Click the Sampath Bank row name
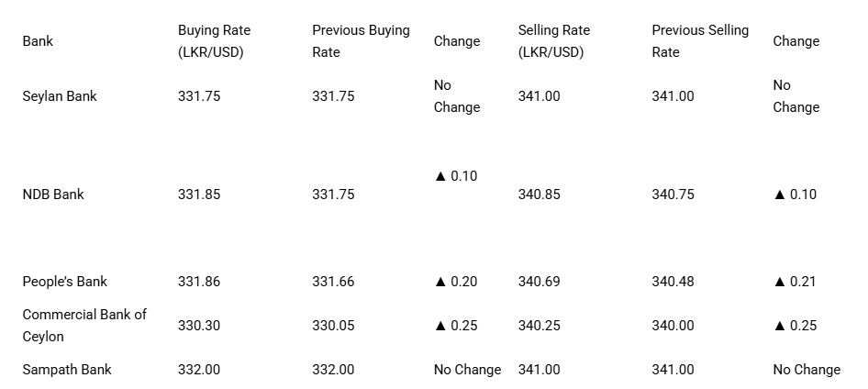This screenshot has height=389, width=868. coord(67,370)
